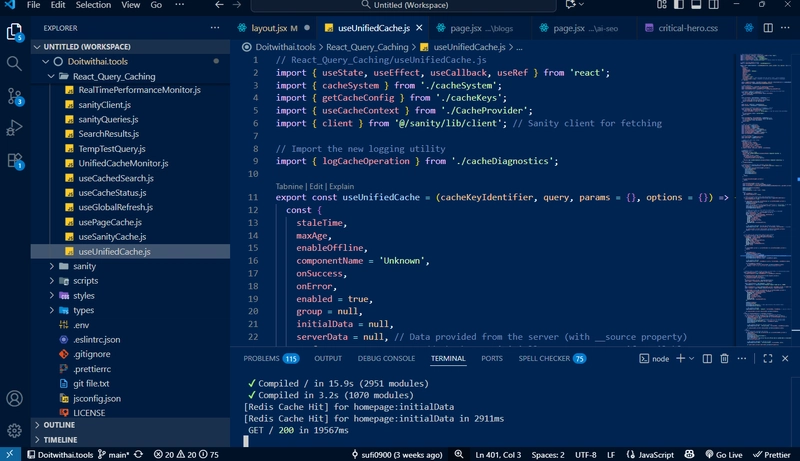The height and width of the screenshot is (461, 800).
Task: Kill terminal using the trash icon
Action: [x=724, y=358]
